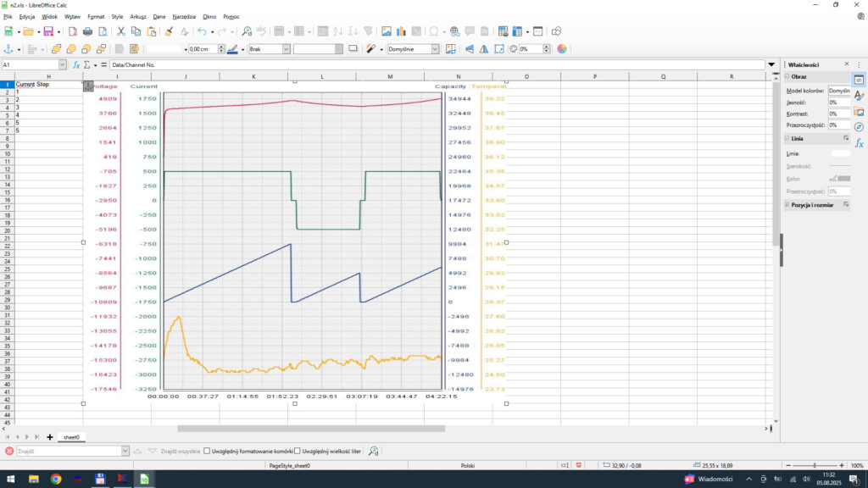Open the Name Box dropdown arrow
Screen dimensions: 868x488
pos(62,64)
